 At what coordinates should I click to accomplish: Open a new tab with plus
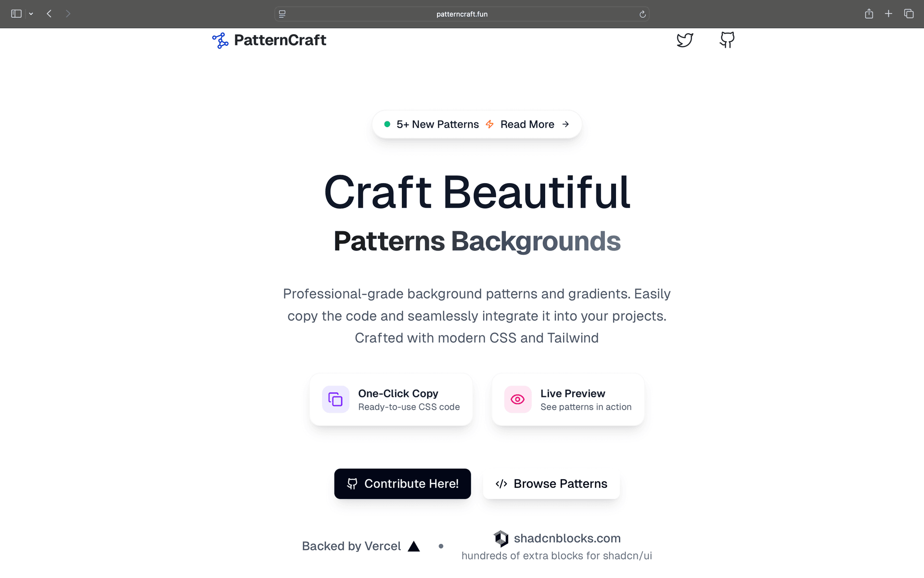coord(888,14)
